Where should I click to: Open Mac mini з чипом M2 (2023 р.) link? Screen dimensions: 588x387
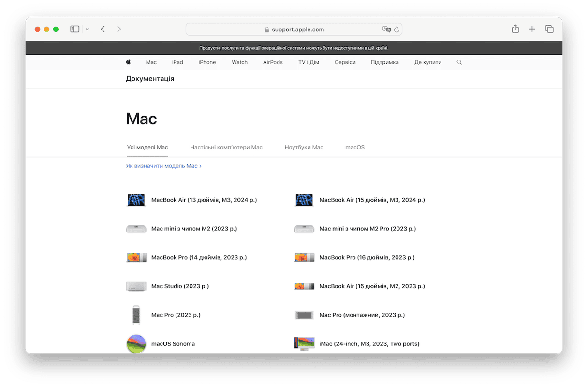point(194,229)
